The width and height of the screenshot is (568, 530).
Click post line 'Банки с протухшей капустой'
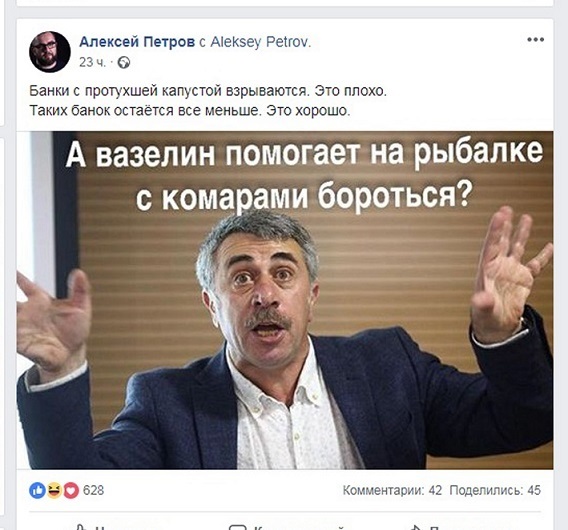(208, 91)
